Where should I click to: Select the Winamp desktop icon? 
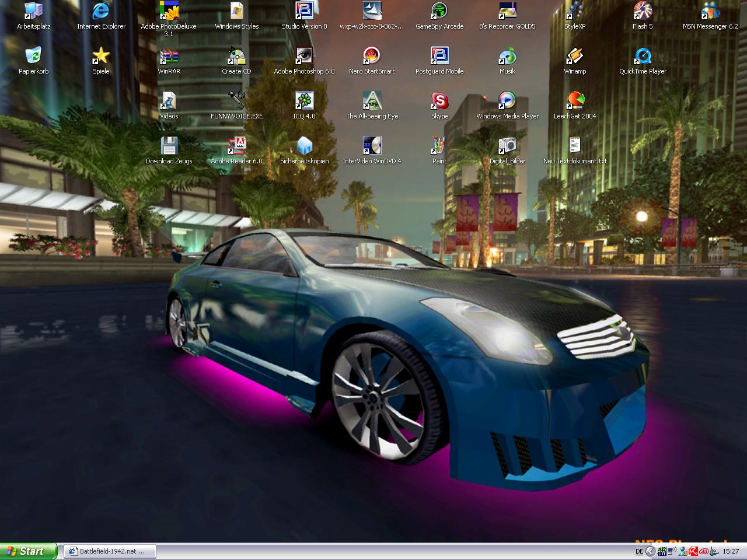575,61
